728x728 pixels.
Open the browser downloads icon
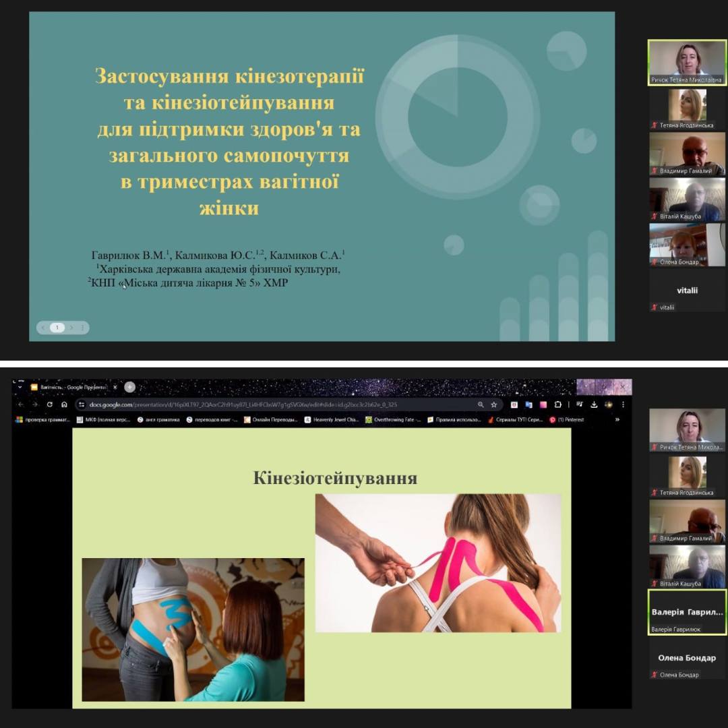click(594, 404)
